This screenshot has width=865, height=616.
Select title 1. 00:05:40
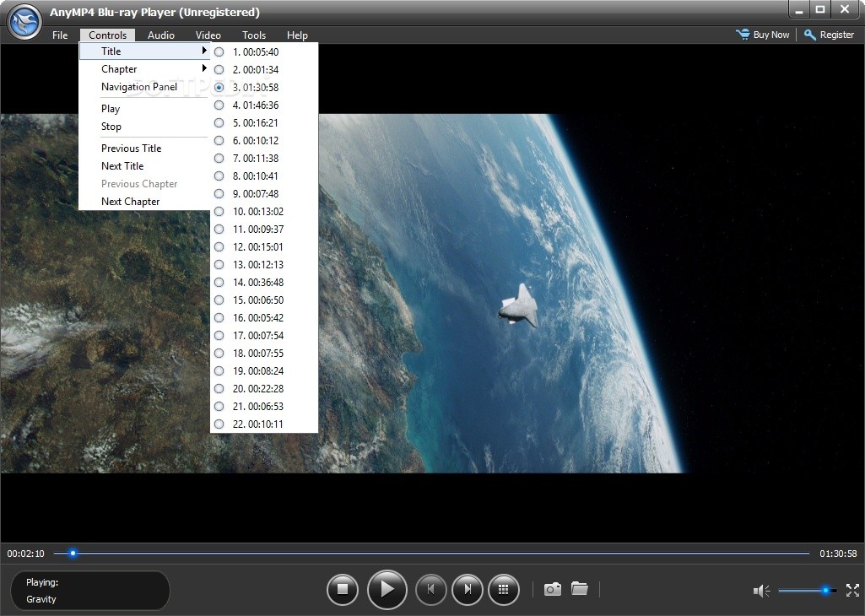coord(263,51)
